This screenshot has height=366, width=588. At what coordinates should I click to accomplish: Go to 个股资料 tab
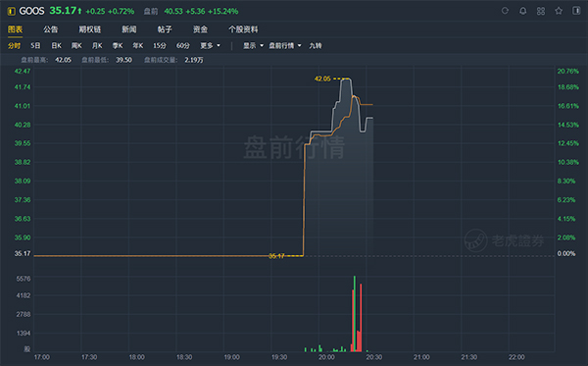tap(243, 29)
